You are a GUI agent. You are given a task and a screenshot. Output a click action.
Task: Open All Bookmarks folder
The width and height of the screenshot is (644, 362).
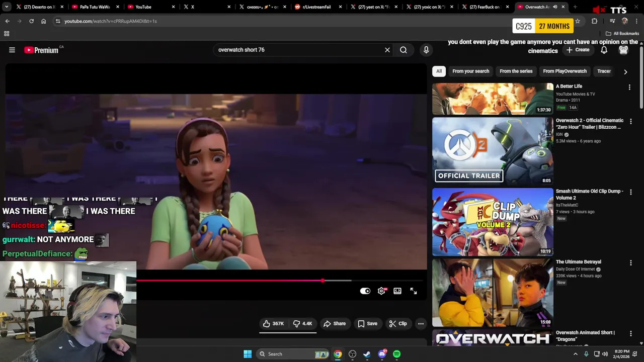(x=622, y=34)
